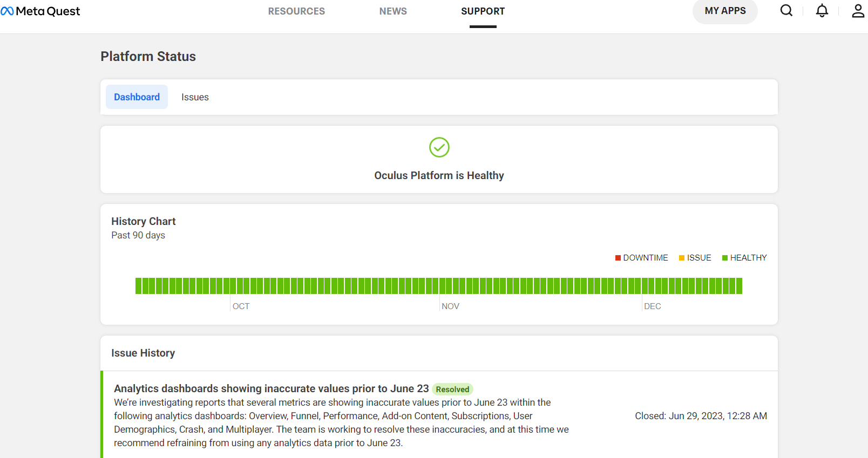Viewport: 868px width, 458px height.
Task: Select the first bar in history chart
Action: (138, 286)
